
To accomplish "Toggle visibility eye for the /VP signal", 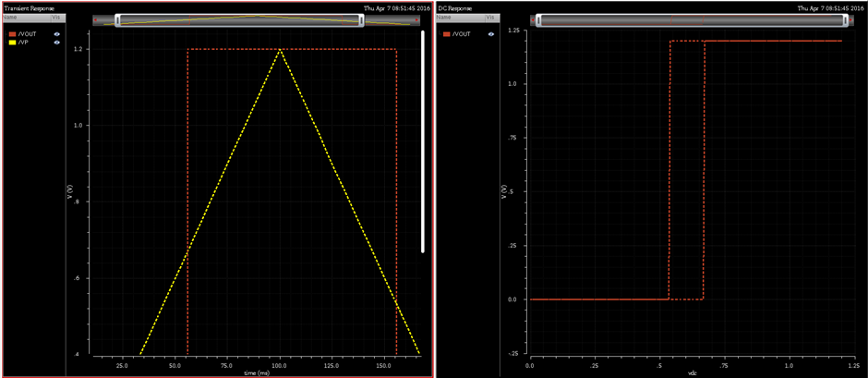I will click(x=57, y=42).
